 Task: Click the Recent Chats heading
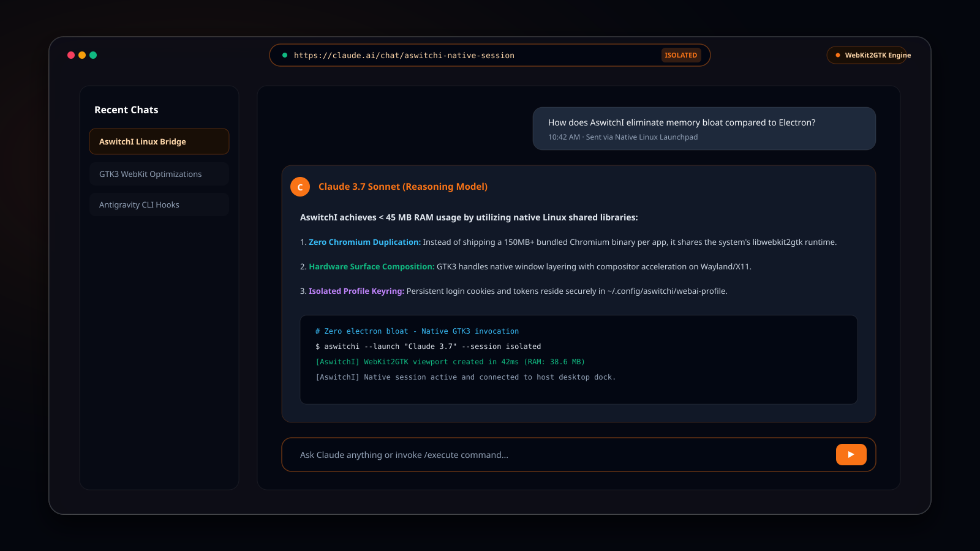coord(126,110)
